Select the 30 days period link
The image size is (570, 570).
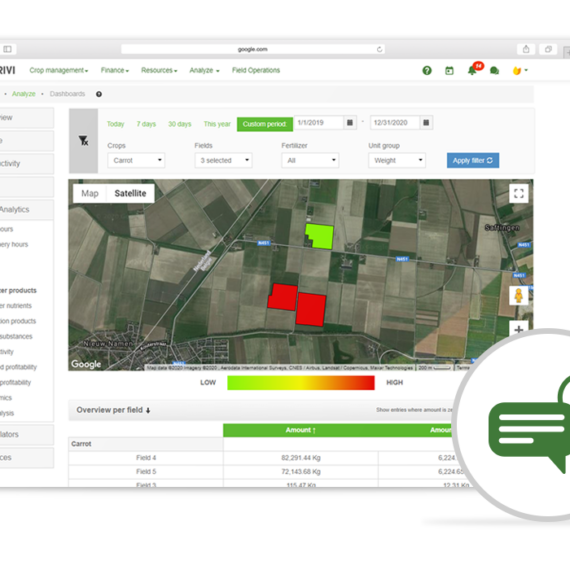(x=180, y=124)
